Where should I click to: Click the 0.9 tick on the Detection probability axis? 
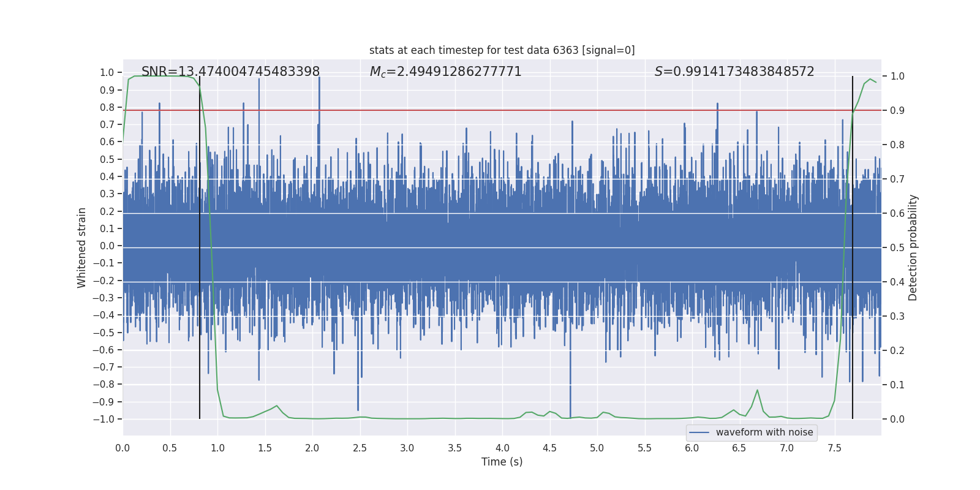(x=897, y=111)
